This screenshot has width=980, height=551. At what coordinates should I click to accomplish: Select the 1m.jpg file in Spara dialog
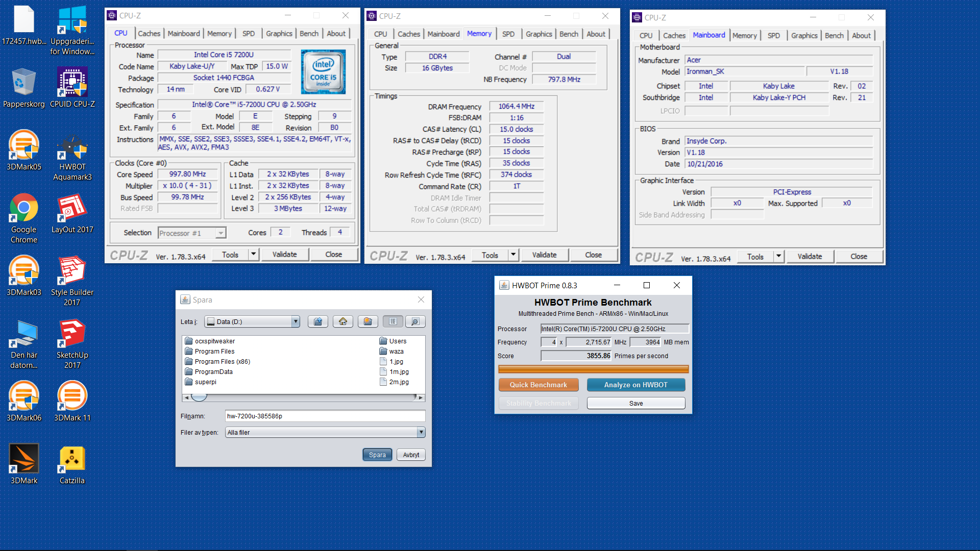[x=394, y=371]
